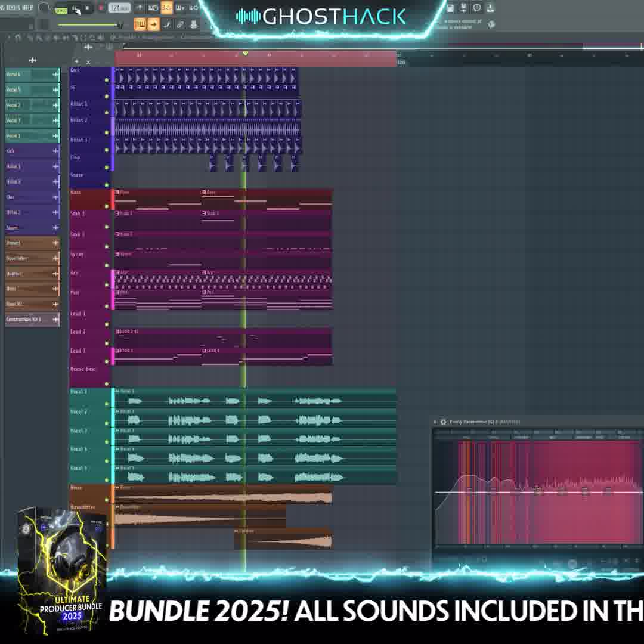Toggle the orange typing keyboard to piano icon
Screen dimensions: 644x644
coord(140,24)
